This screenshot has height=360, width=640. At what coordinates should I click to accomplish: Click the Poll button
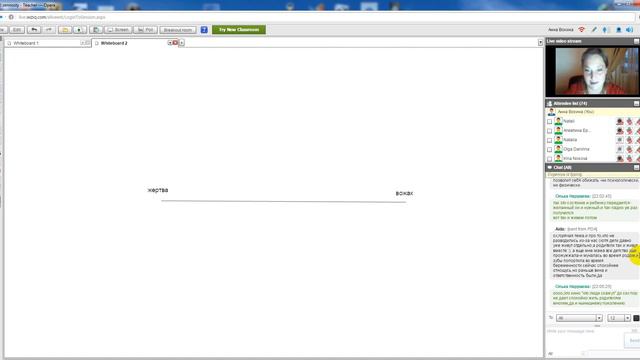(145, 30)
